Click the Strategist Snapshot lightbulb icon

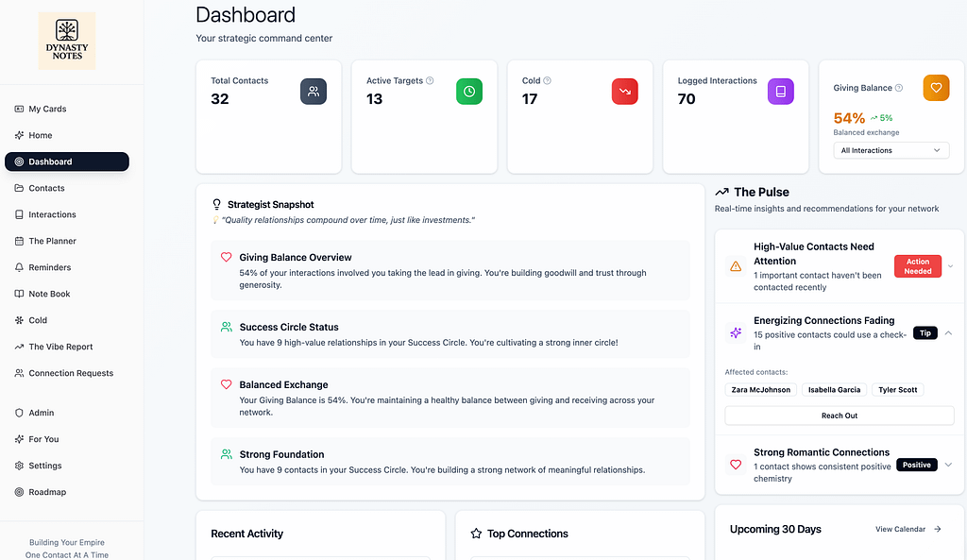click(215, 204)
